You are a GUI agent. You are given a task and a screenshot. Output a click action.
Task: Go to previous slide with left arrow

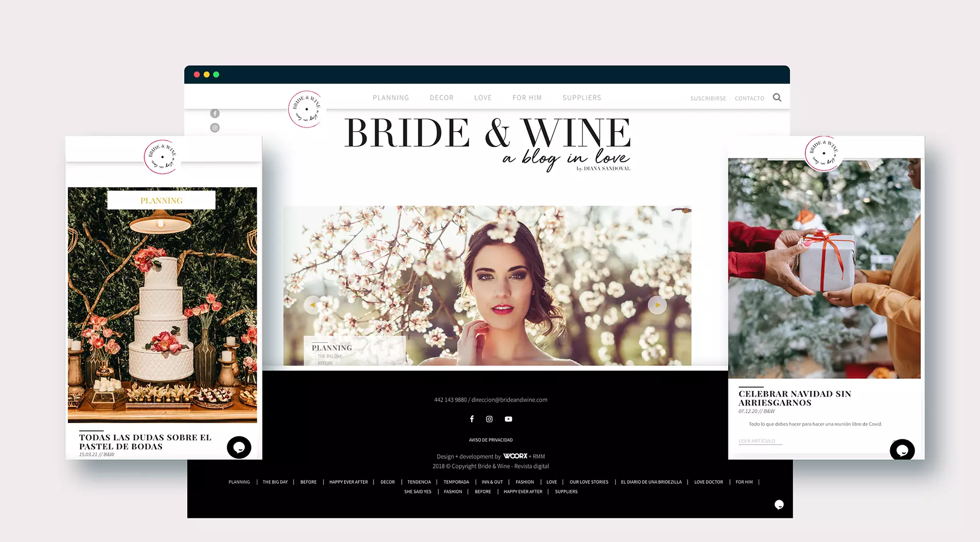(x=312, y=305)
